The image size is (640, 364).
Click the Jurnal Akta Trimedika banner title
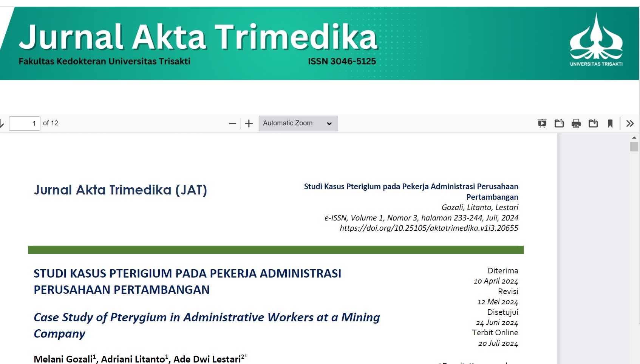click(198, 37)
